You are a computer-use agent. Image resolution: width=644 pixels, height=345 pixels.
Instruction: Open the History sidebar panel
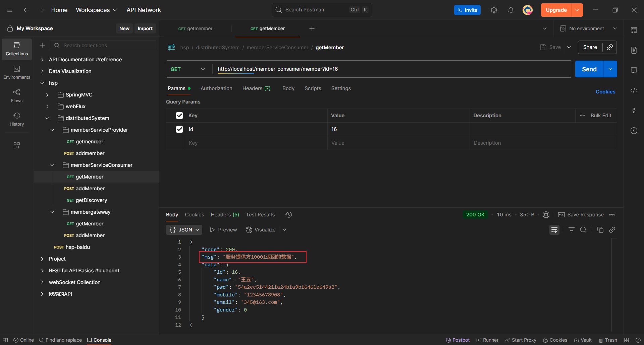coord(17,119)
